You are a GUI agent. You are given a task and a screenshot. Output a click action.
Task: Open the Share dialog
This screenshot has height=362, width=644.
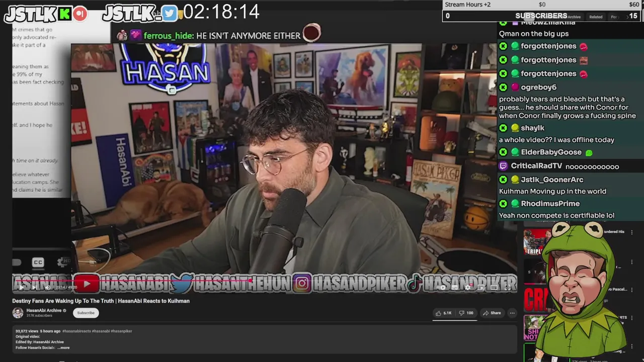coord(492,313)
